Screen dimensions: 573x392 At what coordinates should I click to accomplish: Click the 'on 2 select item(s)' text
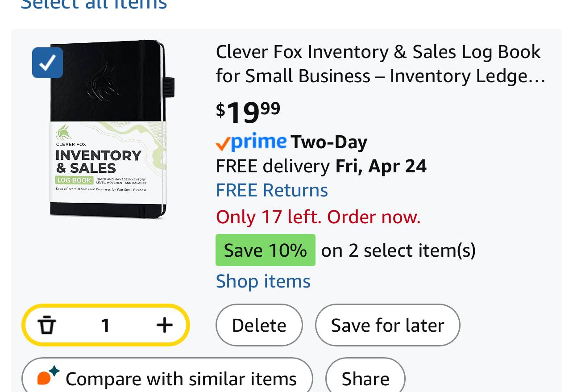pyautogui.click(x=398, y=250)
